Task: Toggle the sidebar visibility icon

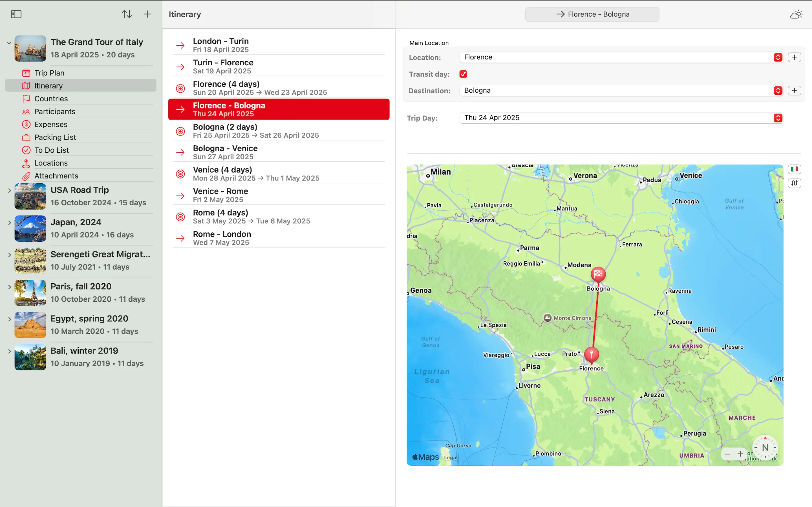Action: coord(16,14)
